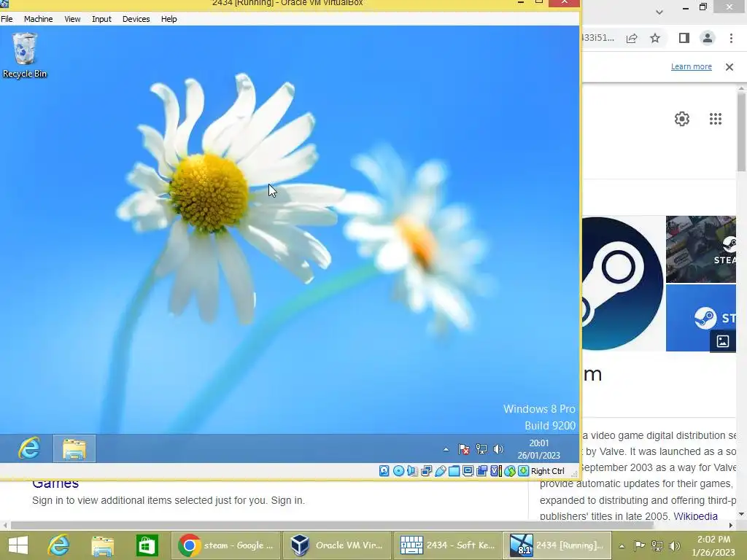Image resolution: width=747 pixels, height=560 pixels.
Task: Open VirtualBox View menu
Action: (x=72, y=19)
